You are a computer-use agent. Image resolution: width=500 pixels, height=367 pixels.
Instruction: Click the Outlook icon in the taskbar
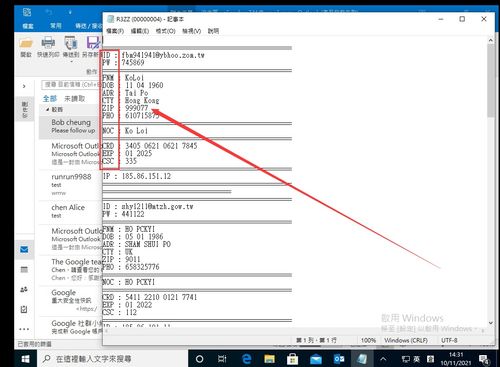339,359
